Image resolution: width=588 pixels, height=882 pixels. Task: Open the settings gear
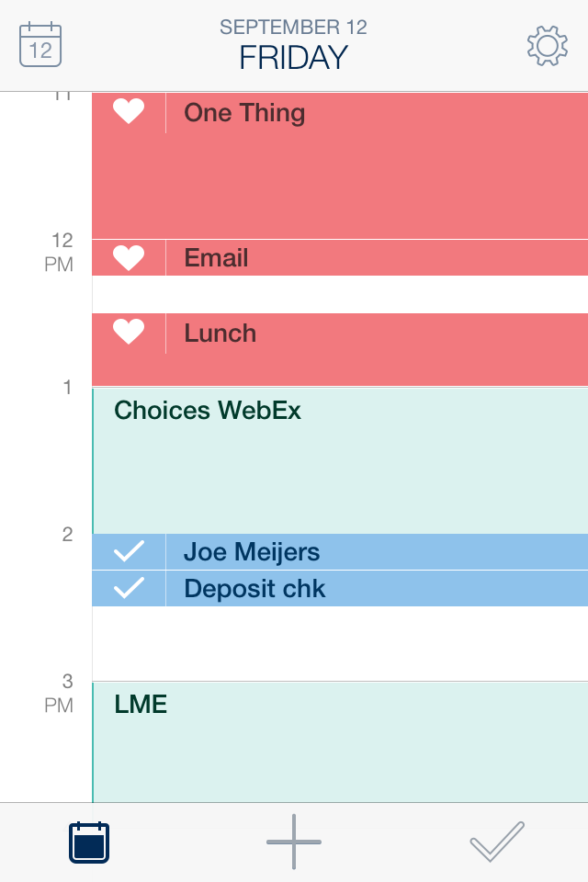tap(547, 45)
